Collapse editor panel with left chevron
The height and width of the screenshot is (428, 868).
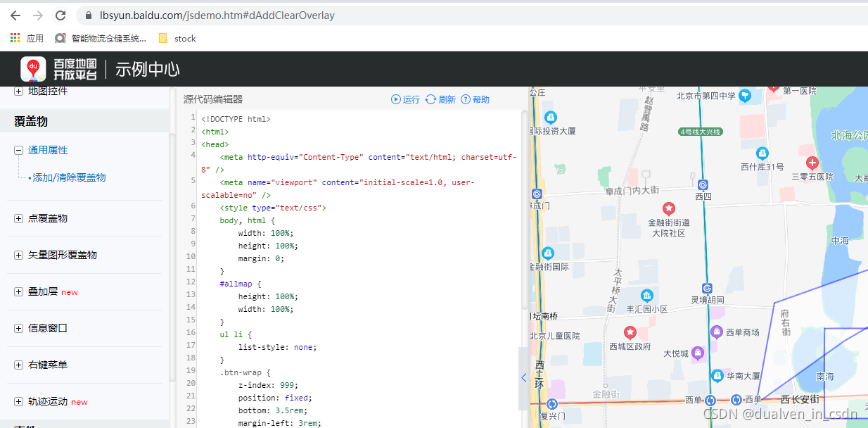[523, 378]
